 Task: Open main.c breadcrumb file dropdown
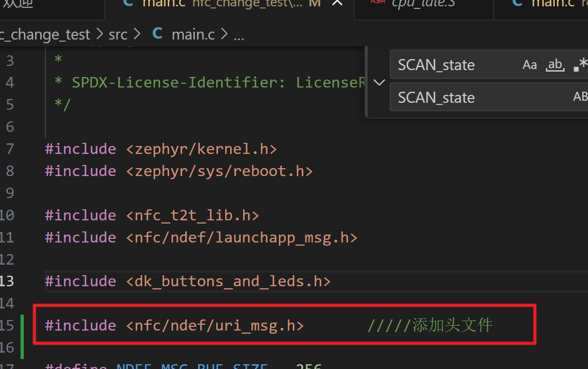(193, 35)
